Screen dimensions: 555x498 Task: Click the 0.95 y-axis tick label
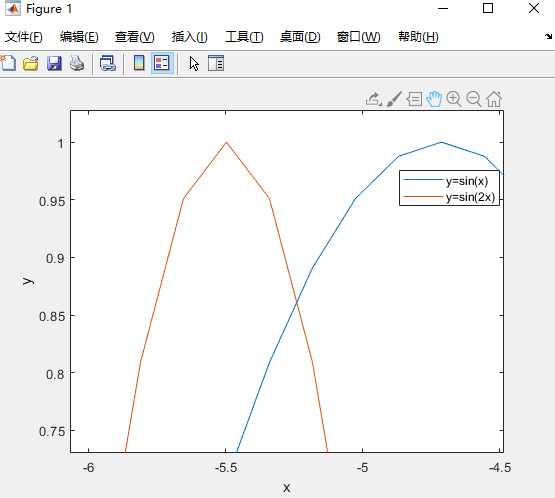tap(52, 202)
